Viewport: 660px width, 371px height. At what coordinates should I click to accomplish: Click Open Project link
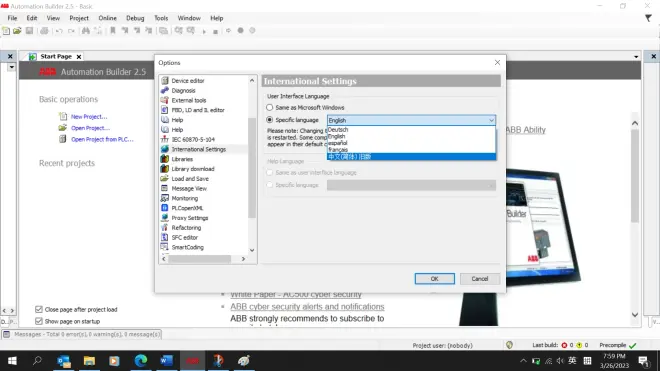point(90,128)
